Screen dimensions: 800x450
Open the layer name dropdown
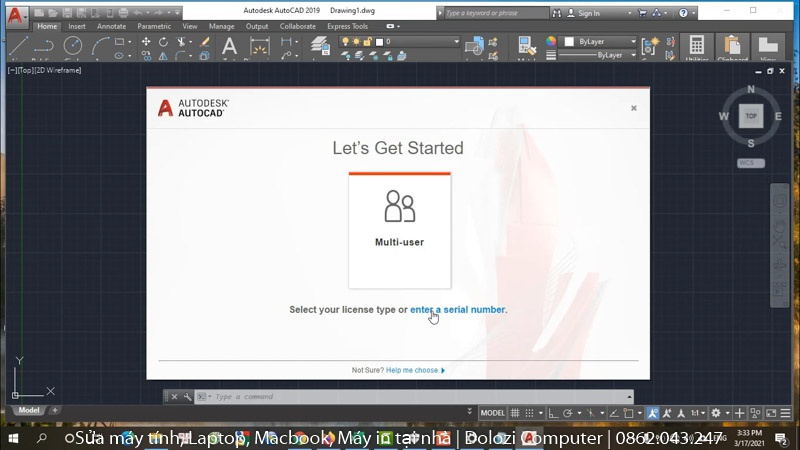[x=456, y=42]
